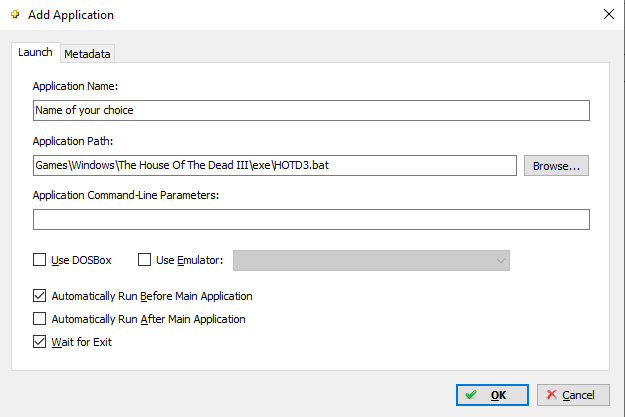Click the "Application Command-Line Parameters:" label

coord(126,195)
